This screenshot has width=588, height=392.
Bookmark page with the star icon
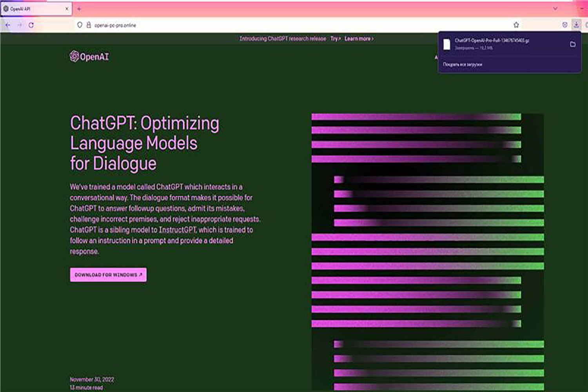coord(516,25)
